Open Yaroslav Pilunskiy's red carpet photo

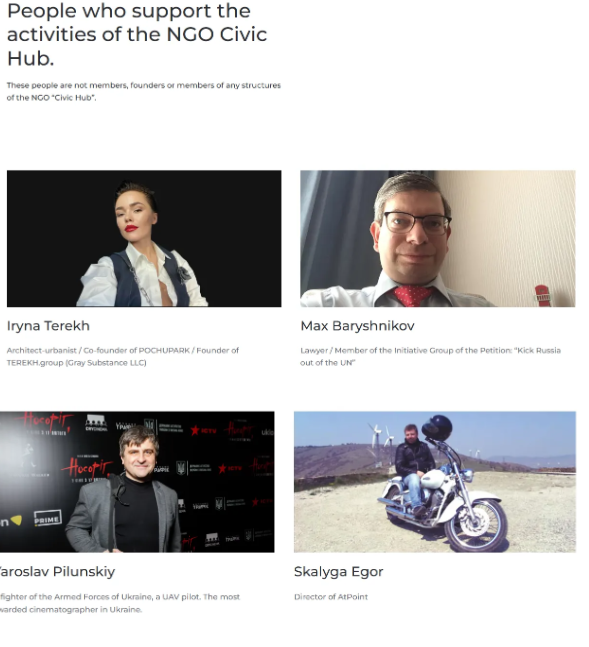coord(137,482)
